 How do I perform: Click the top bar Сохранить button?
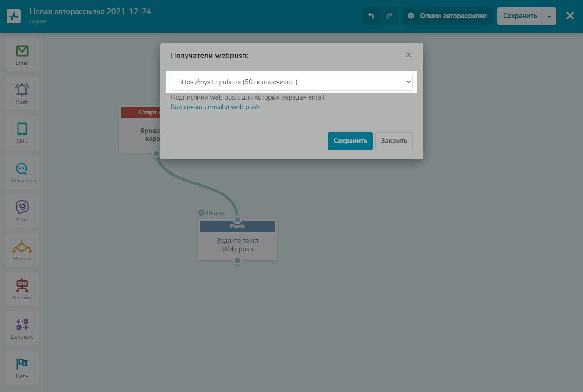[520, 16]
